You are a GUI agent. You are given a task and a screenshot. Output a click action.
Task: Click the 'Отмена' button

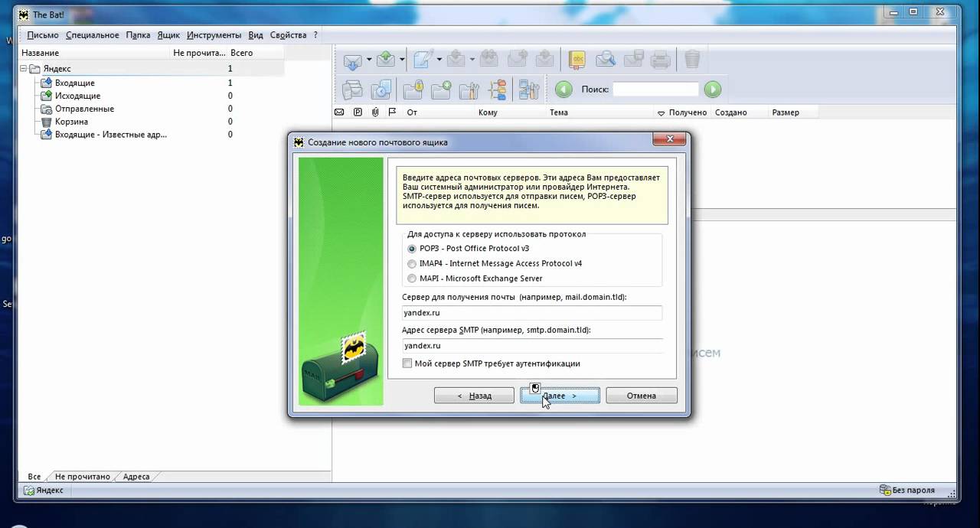[x=642, y=396]
